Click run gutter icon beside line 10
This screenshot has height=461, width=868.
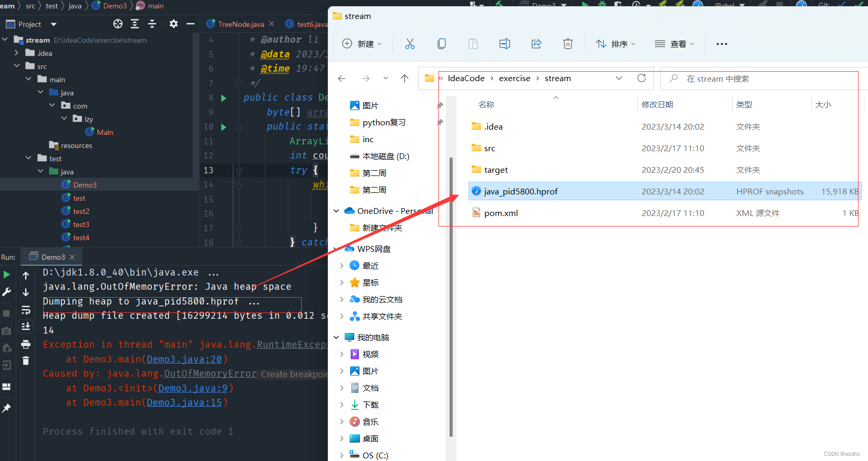(224, 127)
